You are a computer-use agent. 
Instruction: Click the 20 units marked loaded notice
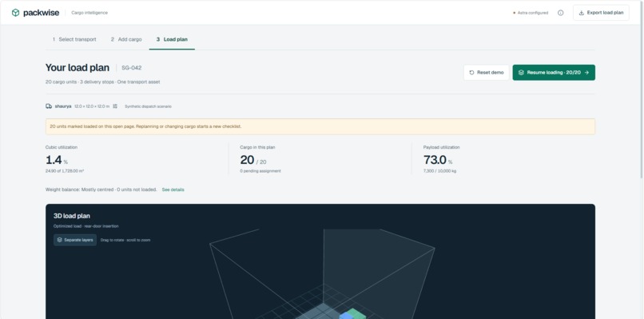click(320, 126)
